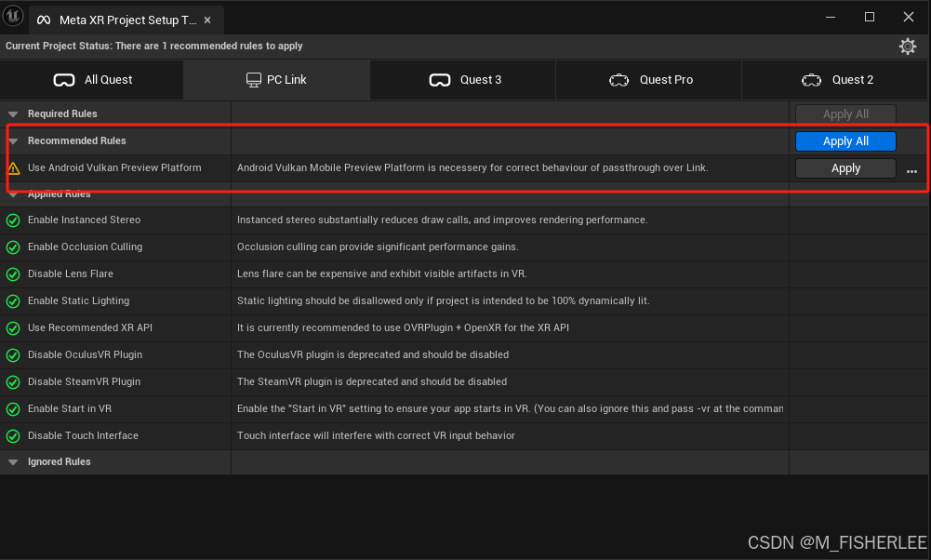Viewport: 931px width, 560px height.
Task: Switch to the PC Link tab
Action: (276, 80)
